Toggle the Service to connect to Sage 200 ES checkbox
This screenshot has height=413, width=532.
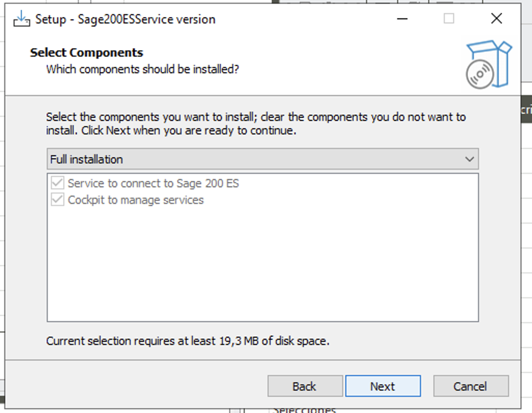click(58, 183)
